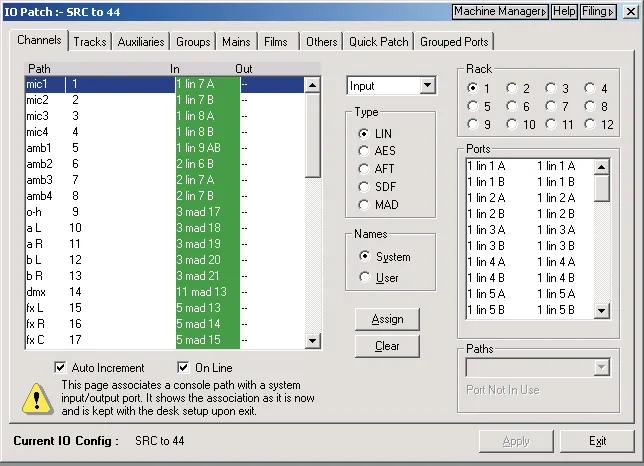The width and height of the screenshot is (644, 466).
Task: Select the dmx path row
Action: click(x=164, y=292)
